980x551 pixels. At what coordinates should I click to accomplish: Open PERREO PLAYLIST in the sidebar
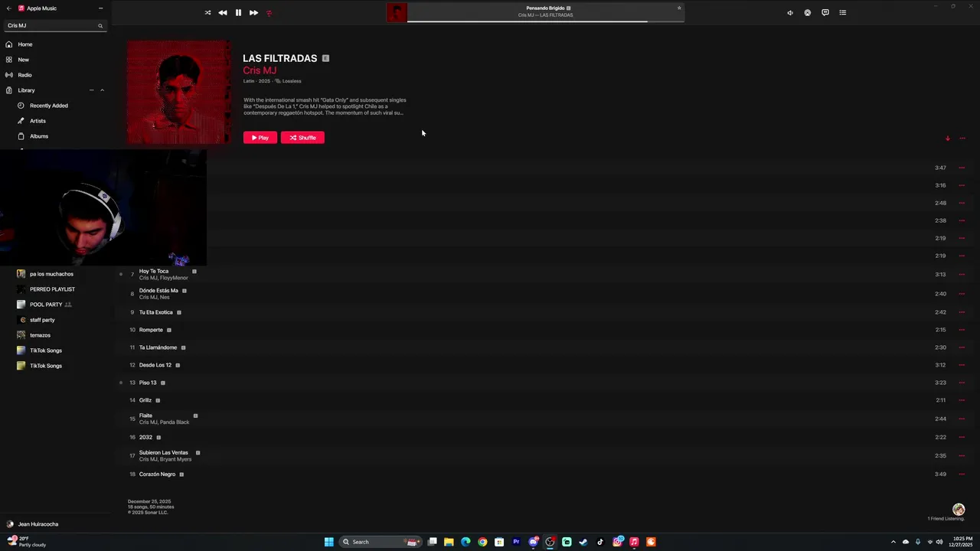[x=52, y=289]
